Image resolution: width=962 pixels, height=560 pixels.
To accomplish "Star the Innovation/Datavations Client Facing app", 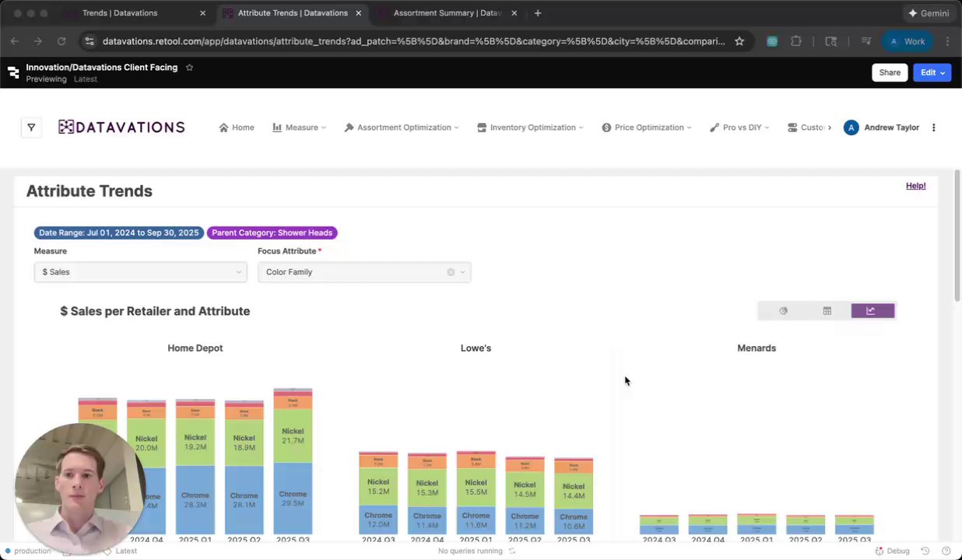I will (189, 68).
